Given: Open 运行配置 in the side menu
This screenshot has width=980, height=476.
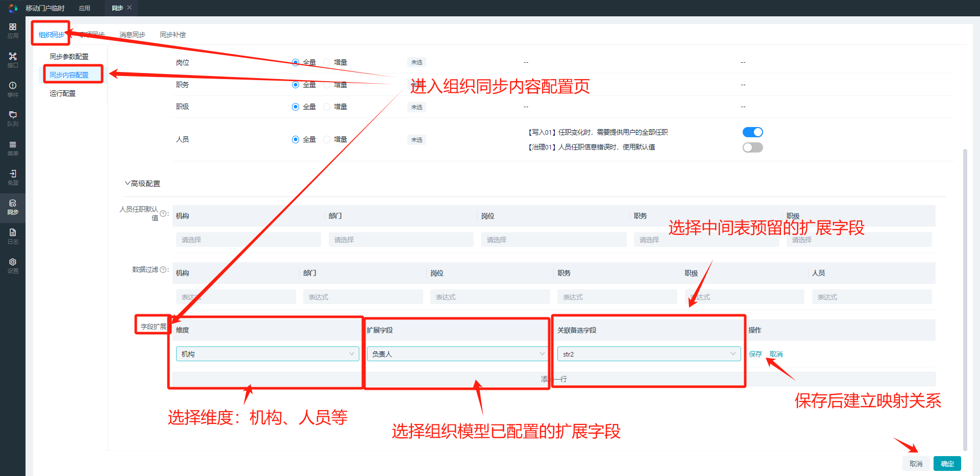Looking at the screenshot, I should pos(62,93).
